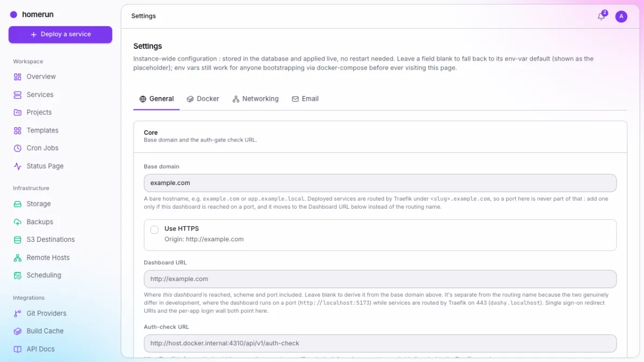
Task: Click the network icon on the Networking tab
Action: tap(236, 99)
